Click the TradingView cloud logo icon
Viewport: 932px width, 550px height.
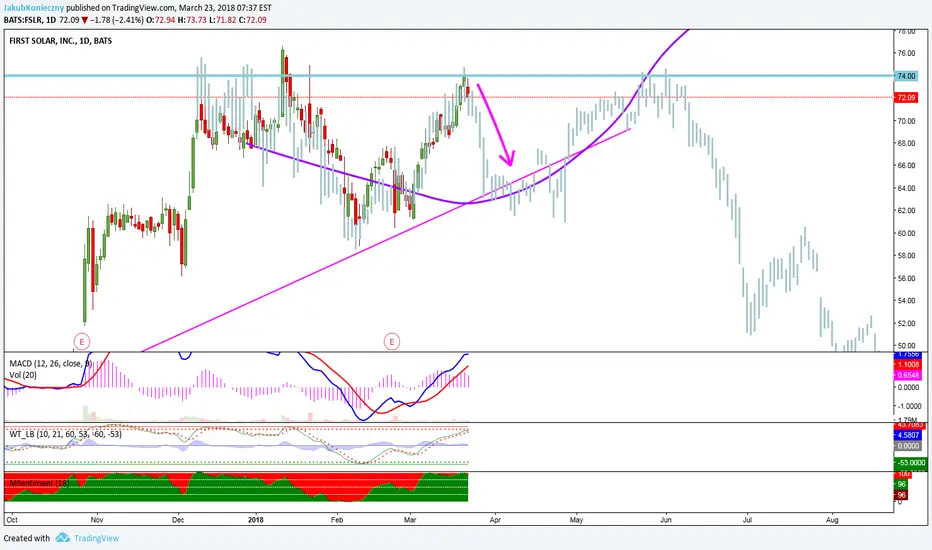(62, 538)
